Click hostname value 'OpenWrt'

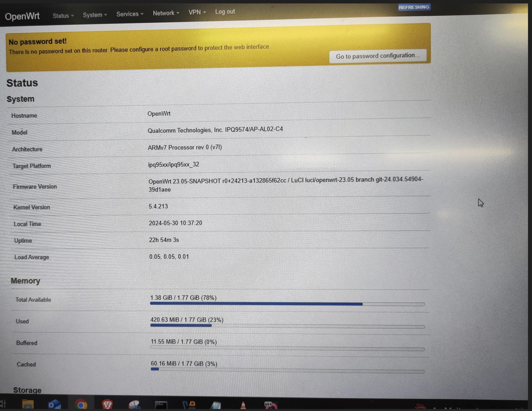point(159,114)
